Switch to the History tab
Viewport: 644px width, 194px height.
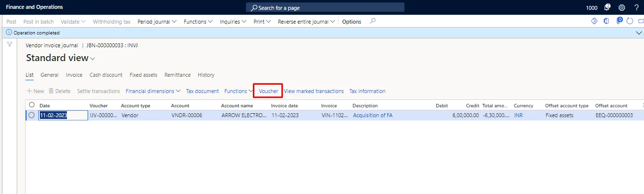tap(206, 75)
